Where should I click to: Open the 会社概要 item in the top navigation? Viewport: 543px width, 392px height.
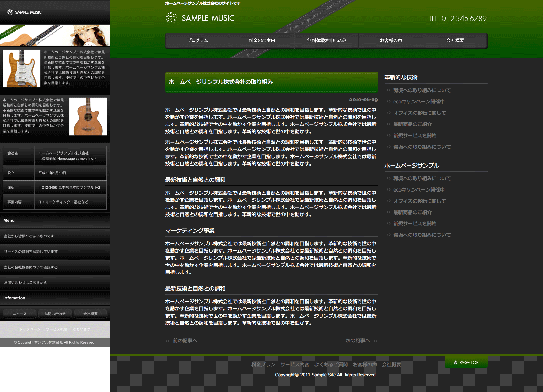(455, 41)
